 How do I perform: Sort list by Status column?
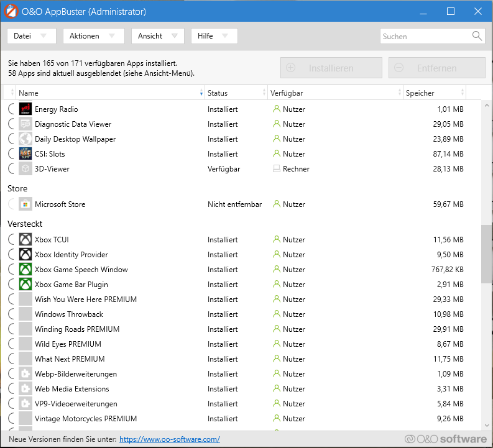(x=236, y=93)
